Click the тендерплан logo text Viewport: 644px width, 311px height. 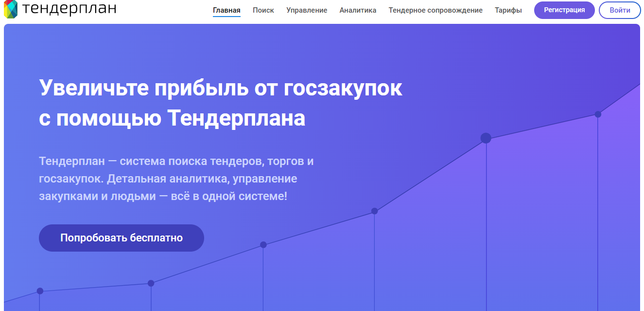click(69, 9)
